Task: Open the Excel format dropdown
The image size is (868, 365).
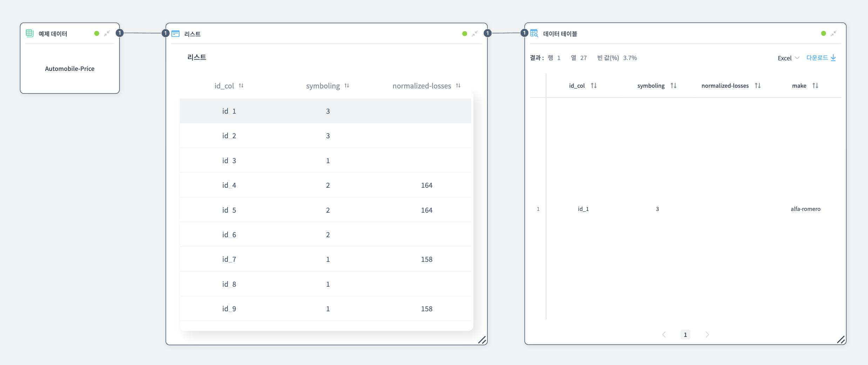Action: 788,58
